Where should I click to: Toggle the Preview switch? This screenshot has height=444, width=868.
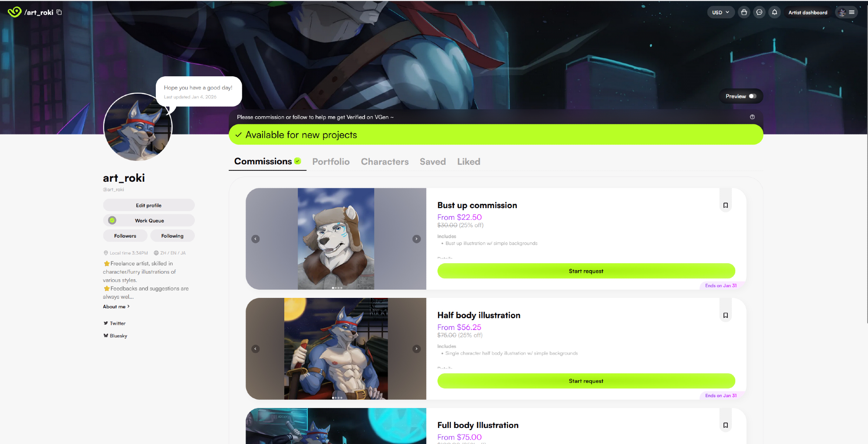[x=753, y=96]
